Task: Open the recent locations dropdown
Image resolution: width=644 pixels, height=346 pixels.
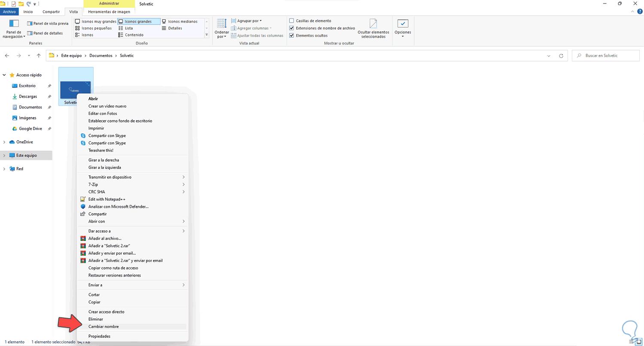Action: tap(29, 56)
